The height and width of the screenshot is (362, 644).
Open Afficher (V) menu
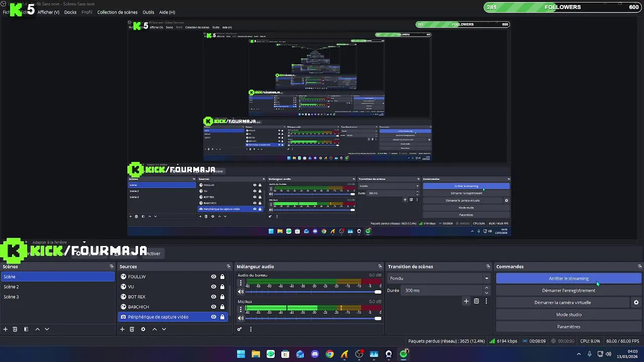point(48,12)
